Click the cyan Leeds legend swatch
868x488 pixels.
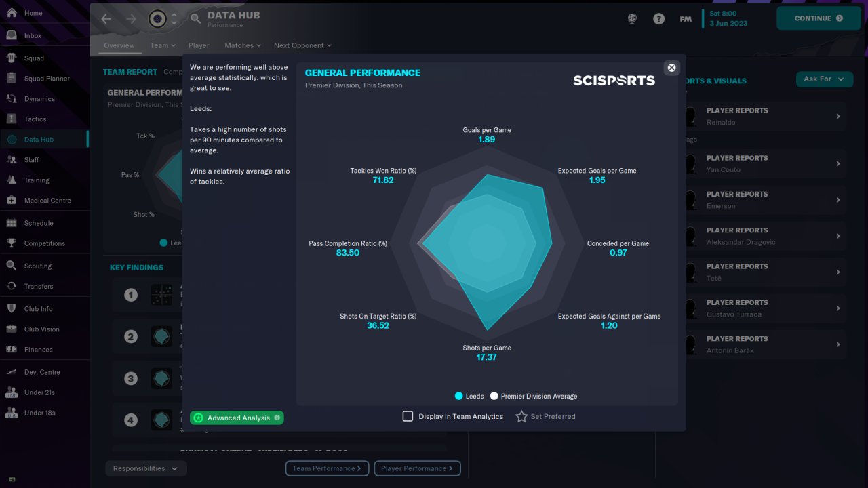point(459,396)
